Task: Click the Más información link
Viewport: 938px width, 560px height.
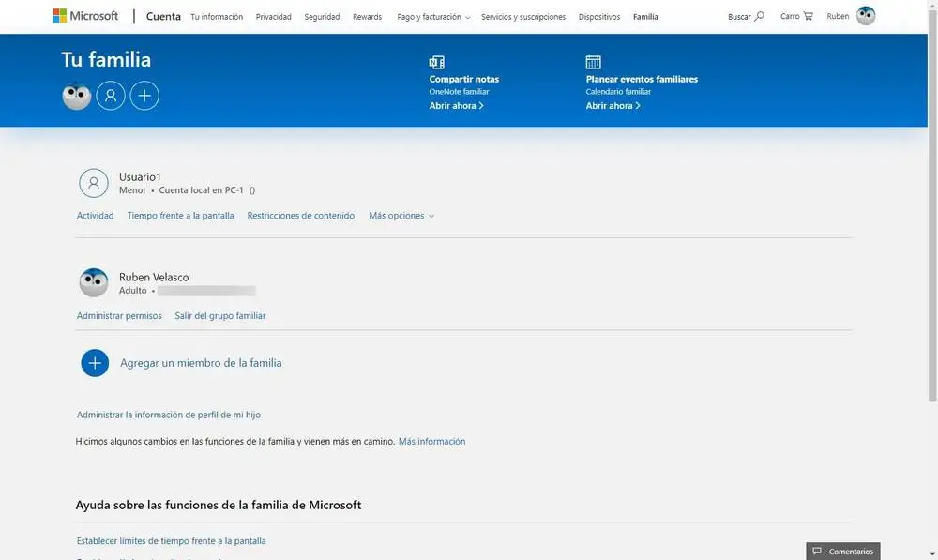Action: tap(431, 442)
